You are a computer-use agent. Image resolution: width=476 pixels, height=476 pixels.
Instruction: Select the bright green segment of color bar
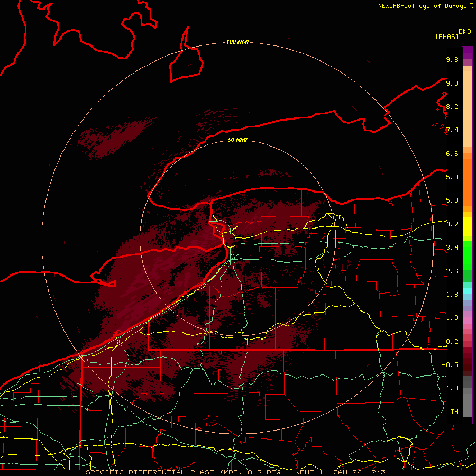click(x=467, y=254)
